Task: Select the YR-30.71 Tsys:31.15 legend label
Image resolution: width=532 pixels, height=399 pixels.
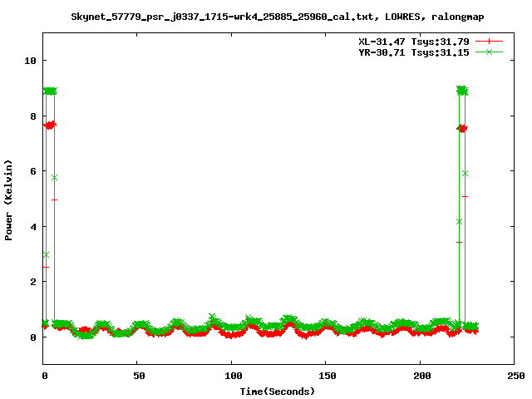Action: (414, 52)
